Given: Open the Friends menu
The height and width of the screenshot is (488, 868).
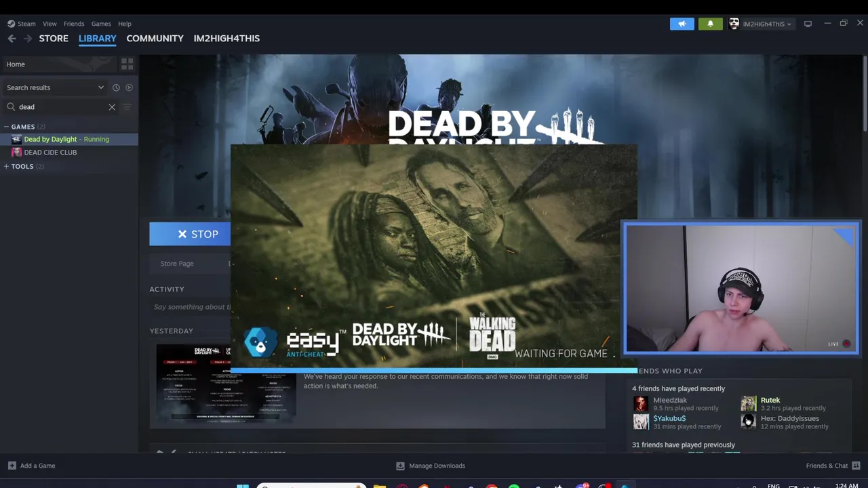Looking at the screenshot, I should pyautogui.click(x=74, y=24).
